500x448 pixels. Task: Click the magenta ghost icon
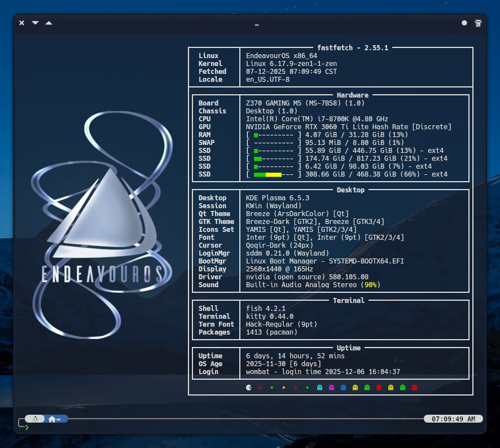click(331, 388)
